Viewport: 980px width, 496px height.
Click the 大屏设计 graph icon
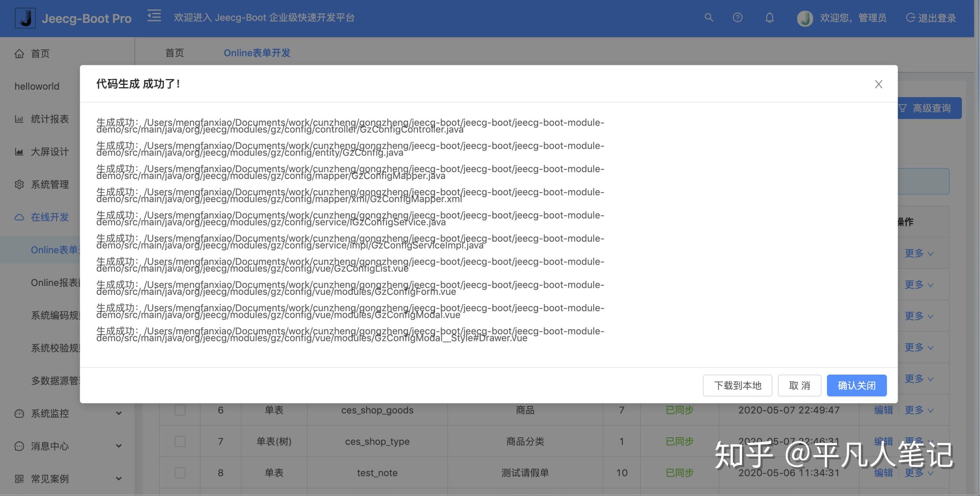(x=19, y=152)
